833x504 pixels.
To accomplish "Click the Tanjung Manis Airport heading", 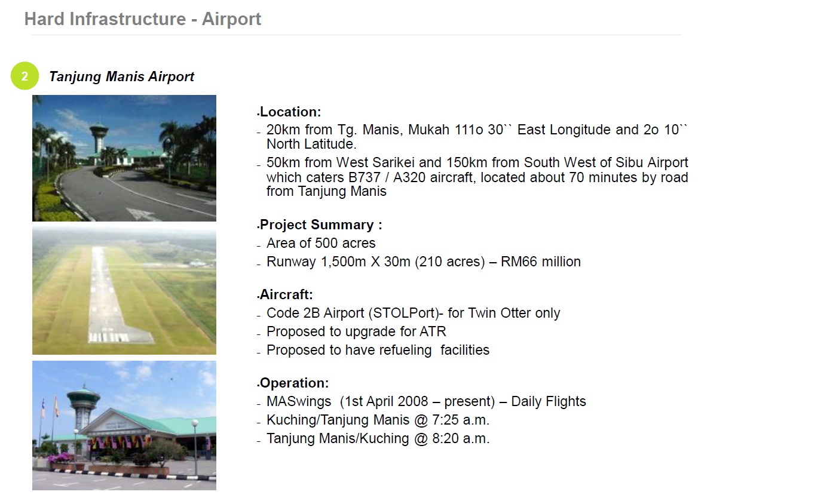I will click(x=121, y=76).
